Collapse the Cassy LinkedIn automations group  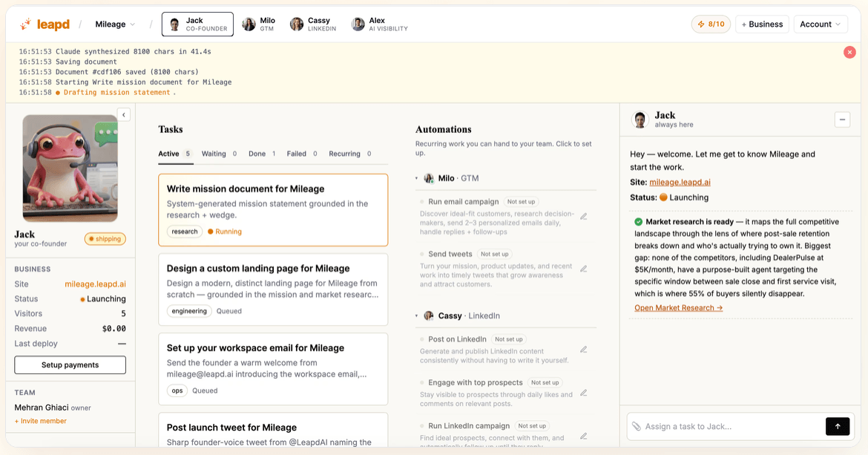416,316
